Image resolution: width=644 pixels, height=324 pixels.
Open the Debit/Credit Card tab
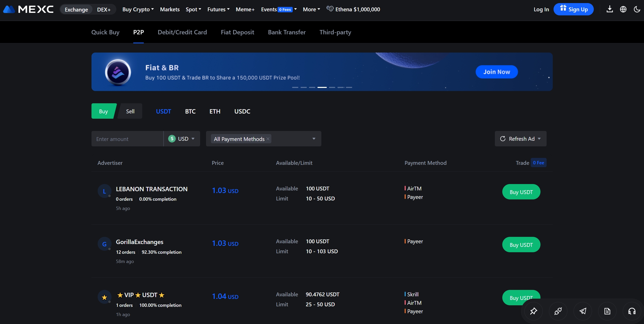pyautogui.click(x=182, y=32)
